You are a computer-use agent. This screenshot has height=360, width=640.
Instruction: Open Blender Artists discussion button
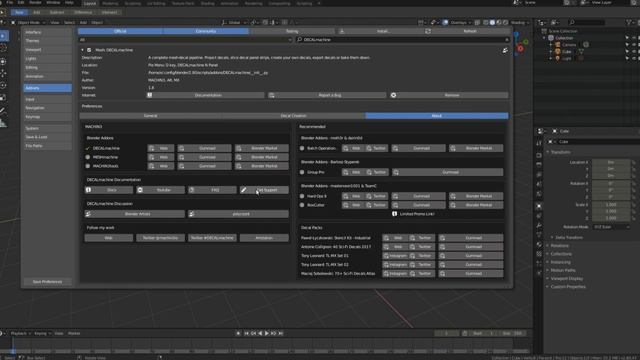pyautogui.click(x=135, y=214)
